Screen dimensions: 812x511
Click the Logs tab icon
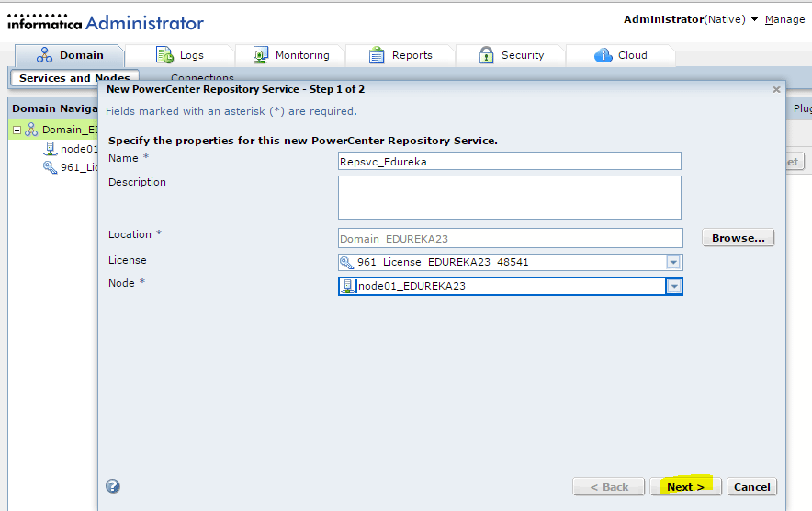[x=164, y=55]
